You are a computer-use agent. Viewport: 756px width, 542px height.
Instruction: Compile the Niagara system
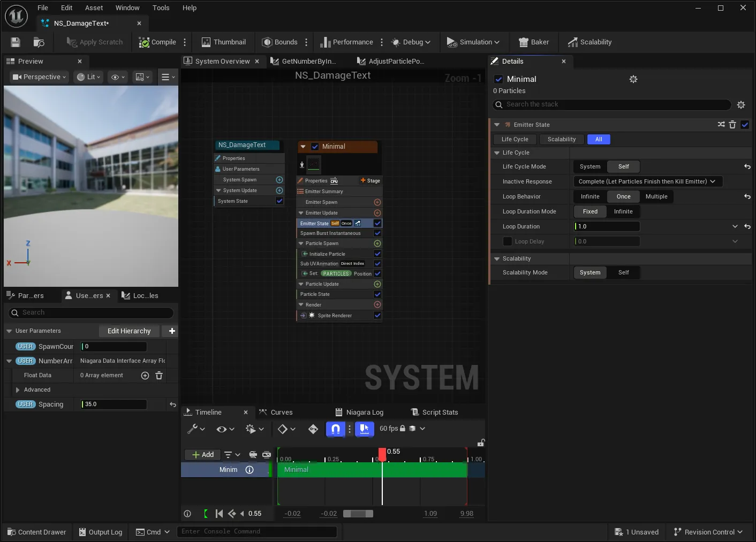pos(157,42)
